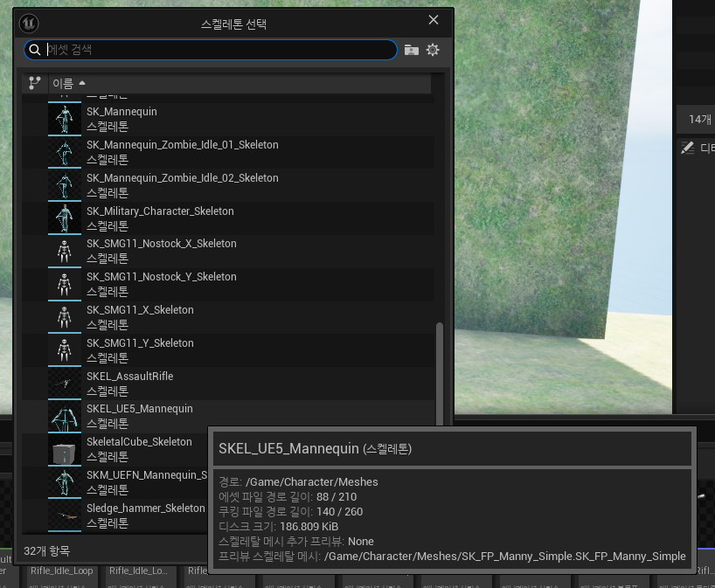Viewport: 715px width, 588px height.
Task: Click the search magnifier icon in 에셋 검색
Action: click(35, 50)
